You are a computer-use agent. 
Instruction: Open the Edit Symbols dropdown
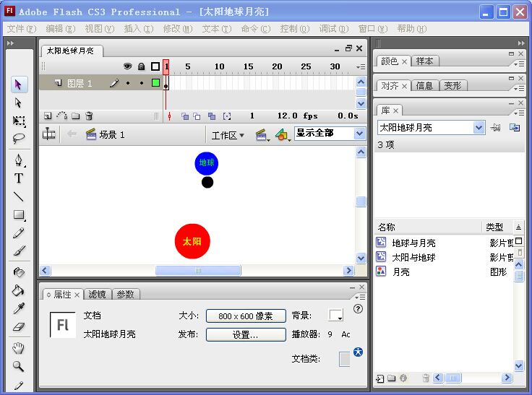[283, 135]
